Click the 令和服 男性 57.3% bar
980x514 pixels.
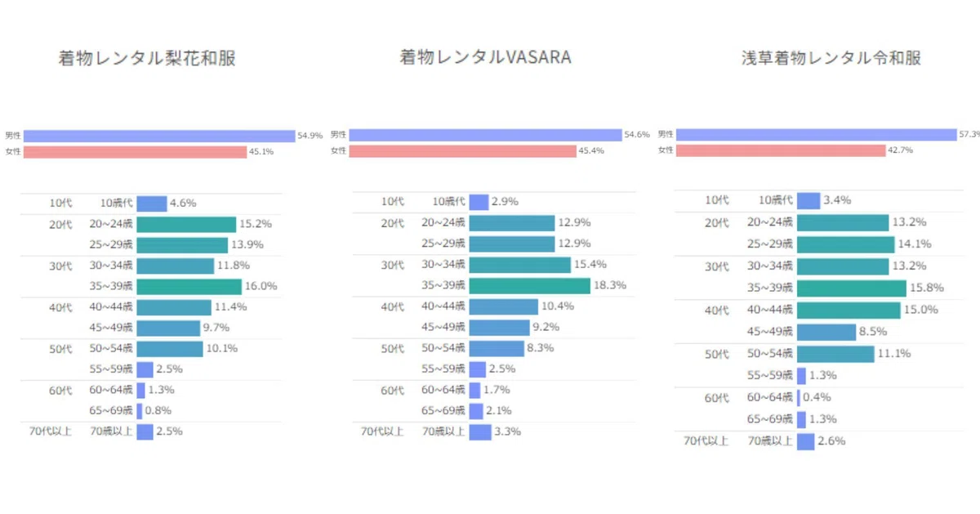pyautogui.click(x=816, y=134)
